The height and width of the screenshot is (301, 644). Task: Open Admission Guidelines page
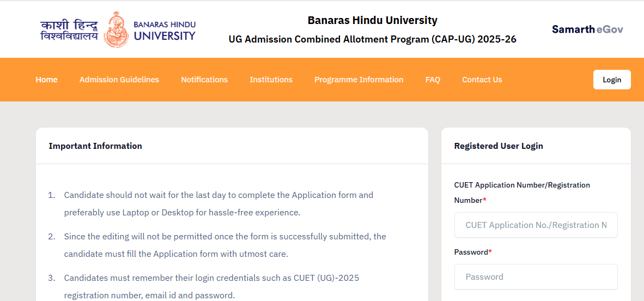point(119,80)
